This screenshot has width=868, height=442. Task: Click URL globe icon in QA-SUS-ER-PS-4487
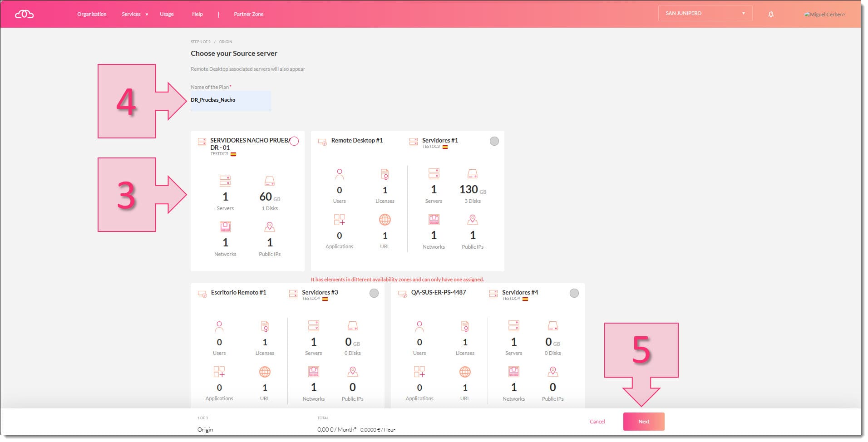(465, 372)
